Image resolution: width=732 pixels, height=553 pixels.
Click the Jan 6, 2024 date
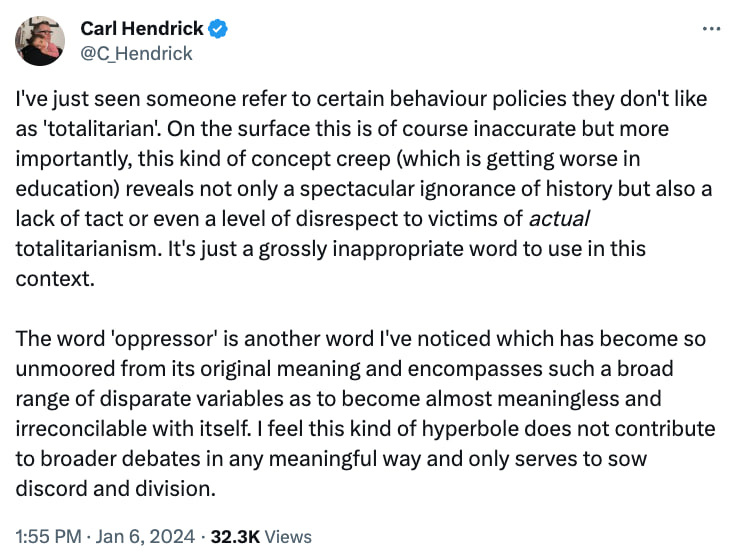pyautogui.click(x=146, y=537)
